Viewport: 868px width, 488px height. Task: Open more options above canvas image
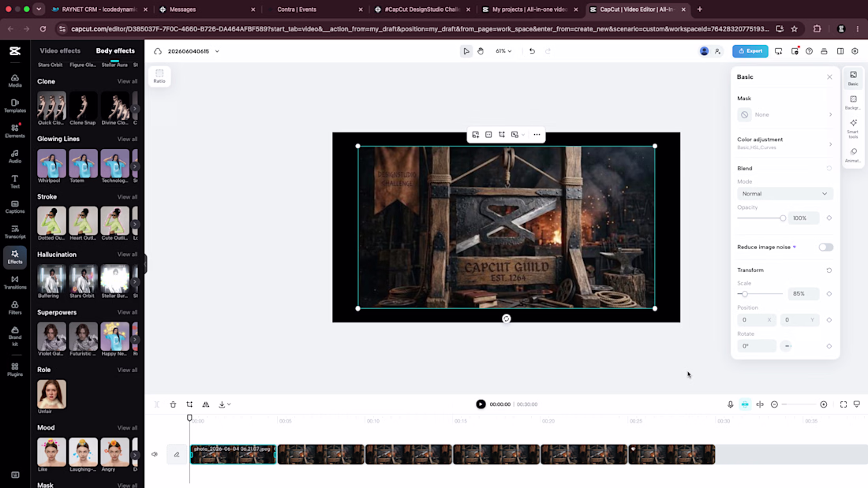[x=537, y=135]
